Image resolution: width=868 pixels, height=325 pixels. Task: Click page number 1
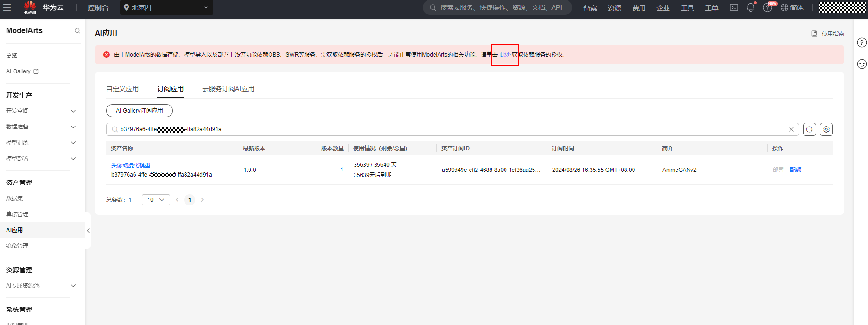point(190,200)
